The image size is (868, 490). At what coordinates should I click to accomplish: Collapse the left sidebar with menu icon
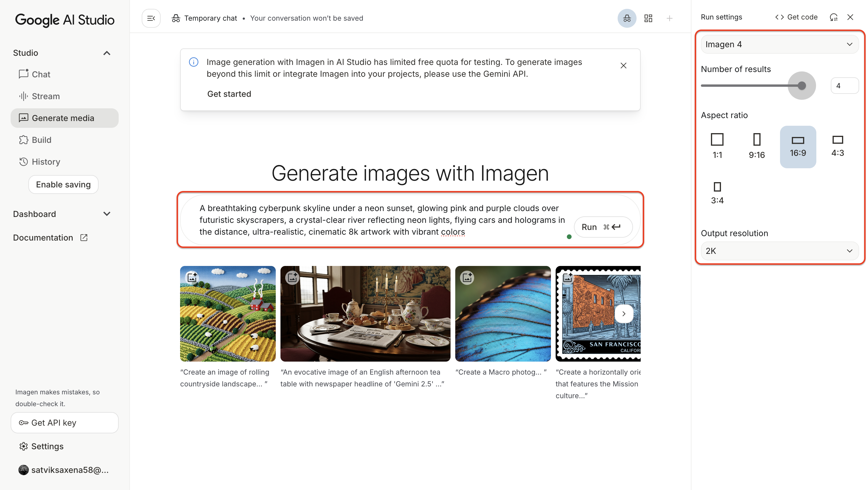click(151, 18)
